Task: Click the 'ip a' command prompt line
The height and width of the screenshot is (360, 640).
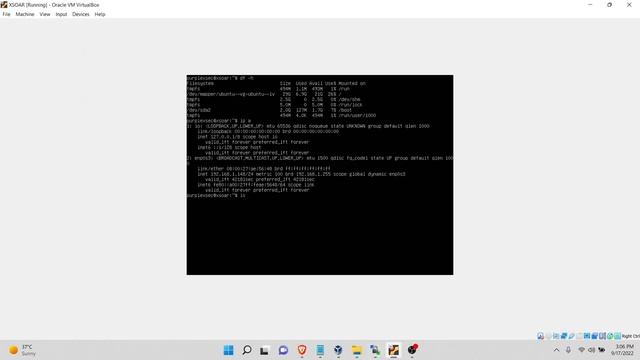Action: point(219,121)
